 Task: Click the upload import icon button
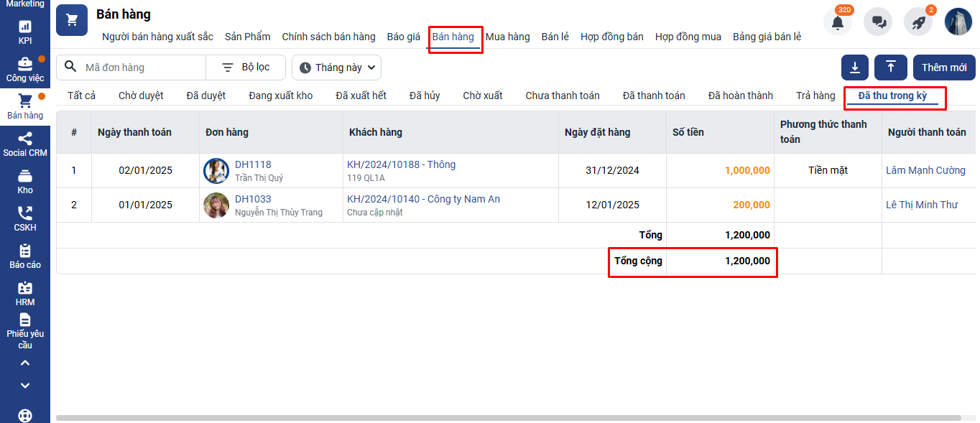click(x=891, y=68)
